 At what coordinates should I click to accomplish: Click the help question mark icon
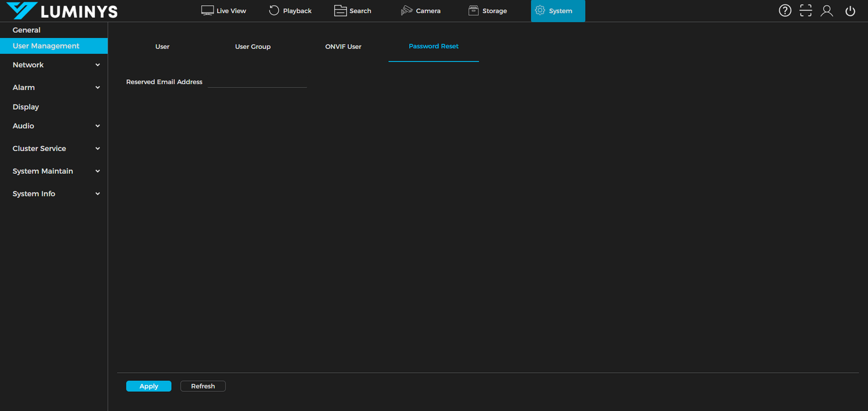(785, 10)
